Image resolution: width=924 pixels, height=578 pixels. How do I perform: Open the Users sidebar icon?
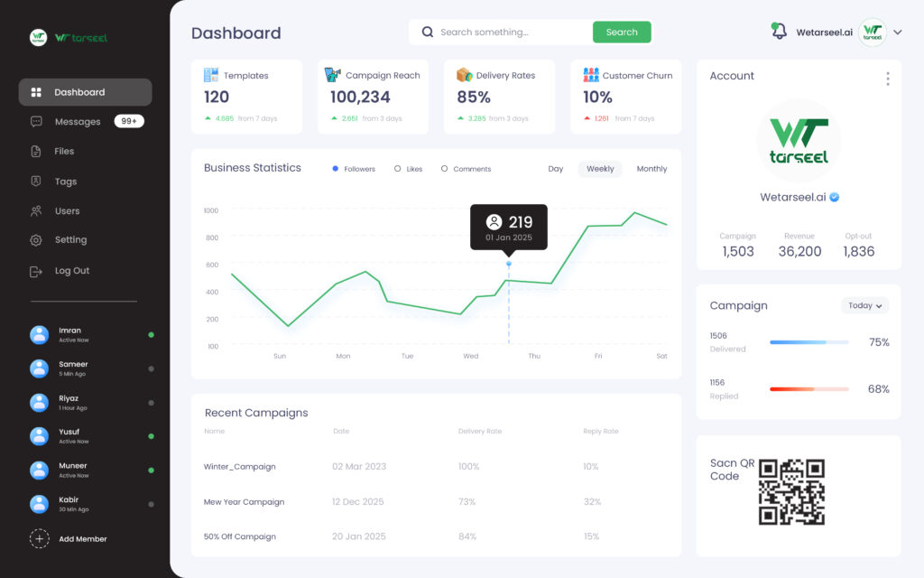[36, 210]
